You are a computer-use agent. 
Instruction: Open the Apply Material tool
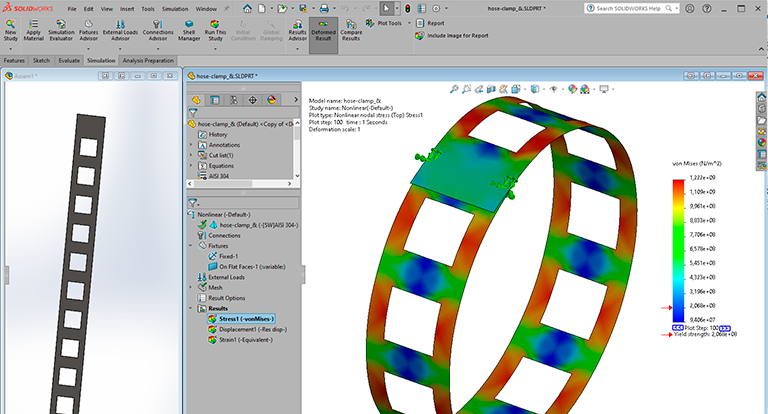pos(34,24)
